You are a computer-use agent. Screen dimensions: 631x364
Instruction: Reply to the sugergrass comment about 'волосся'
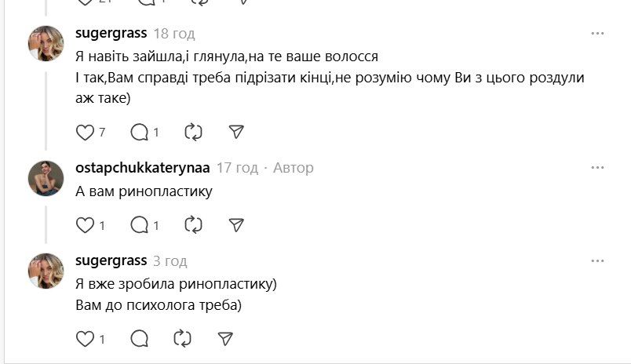[140, 133]
